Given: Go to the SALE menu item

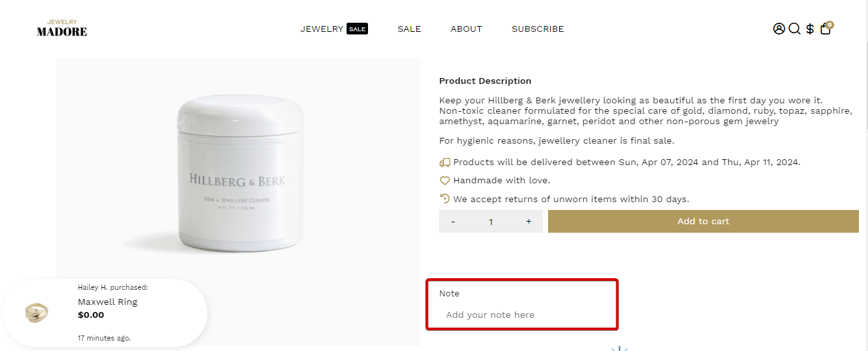Looking at the screenshot, I should 409,29.
